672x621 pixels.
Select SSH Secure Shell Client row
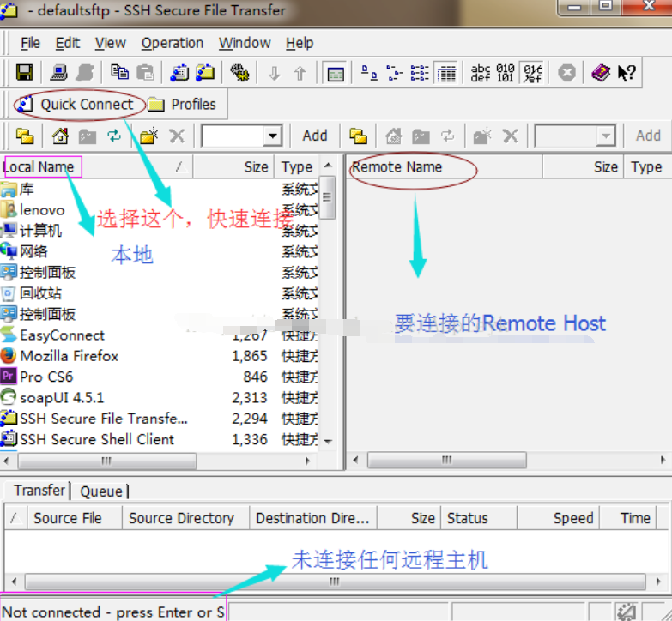(159, 439)
